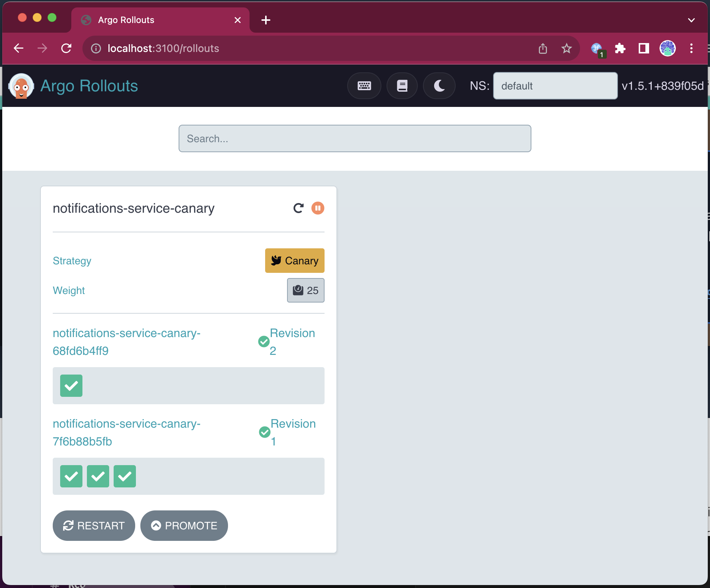Click the Argo Rollouts header title
The height and width of the screenshot is (588, 710).
[x=89, y=86]
